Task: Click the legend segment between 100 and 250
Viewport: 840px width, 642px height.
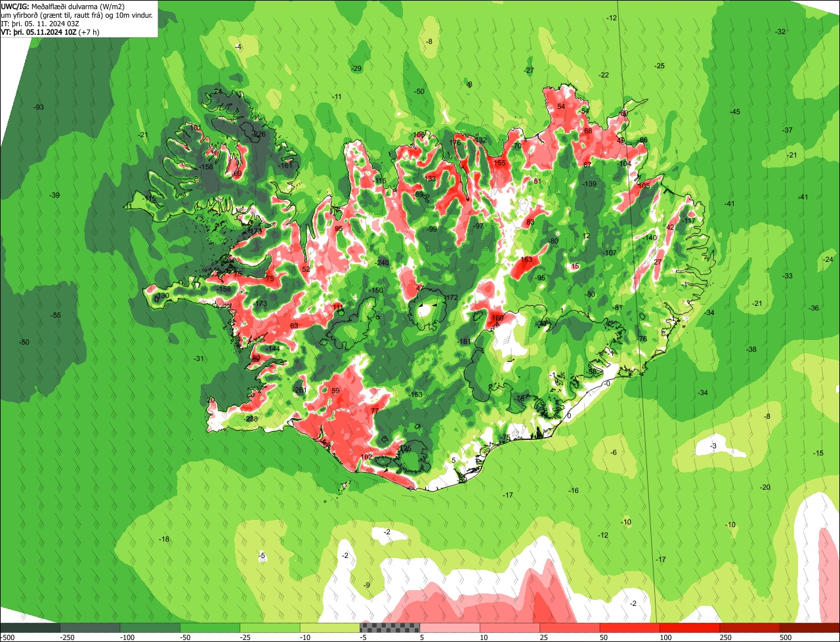Action: point(690,628)
